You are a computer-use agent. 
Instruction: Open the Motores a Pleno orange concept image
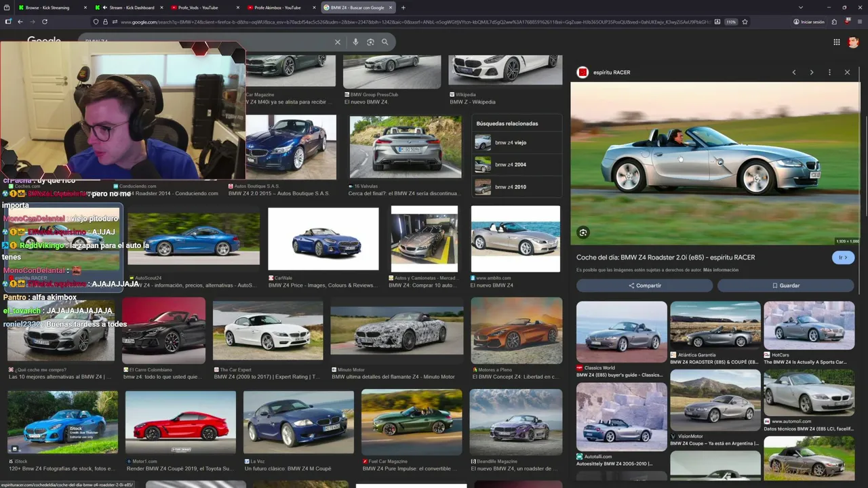click(x=517, y=330)
